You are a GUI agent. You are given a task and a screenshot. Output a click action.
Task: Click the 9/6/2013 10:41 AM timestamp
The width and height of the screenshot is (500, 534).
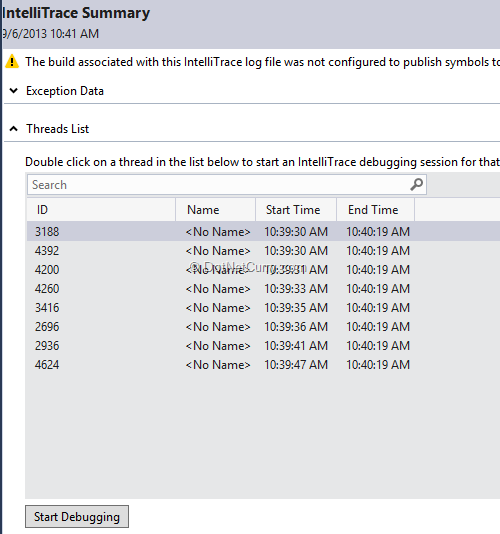50,34
